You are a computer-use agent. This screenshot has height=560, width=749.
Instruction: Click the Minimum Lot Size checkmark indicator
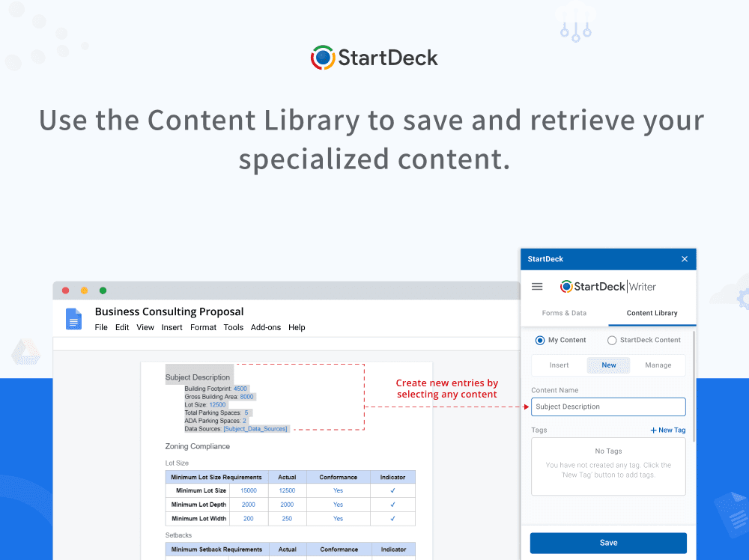(392, 490)
